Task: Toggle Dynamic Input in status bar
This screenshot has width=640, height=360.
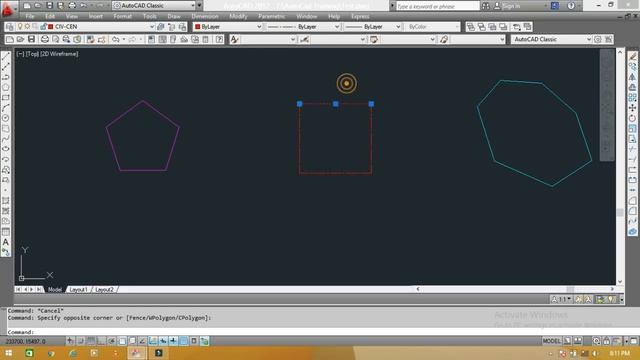Action: (163, 341)
